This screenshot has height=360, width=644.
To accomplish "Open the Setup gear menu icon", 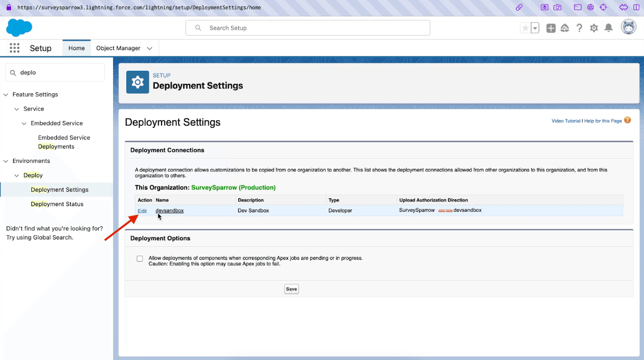I will [594, 28].
